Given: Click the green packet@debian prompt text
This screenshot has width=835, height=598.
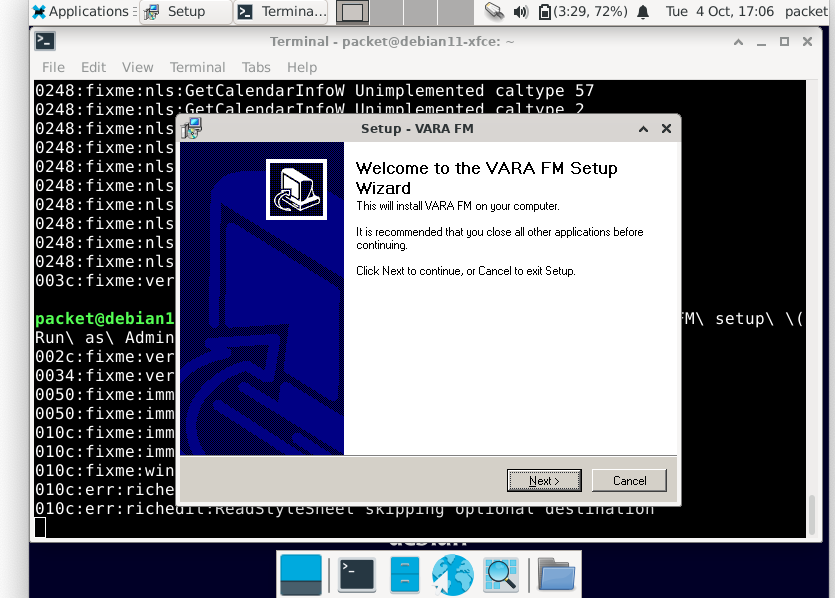Looking at the screenshot, I should (104, 318).
